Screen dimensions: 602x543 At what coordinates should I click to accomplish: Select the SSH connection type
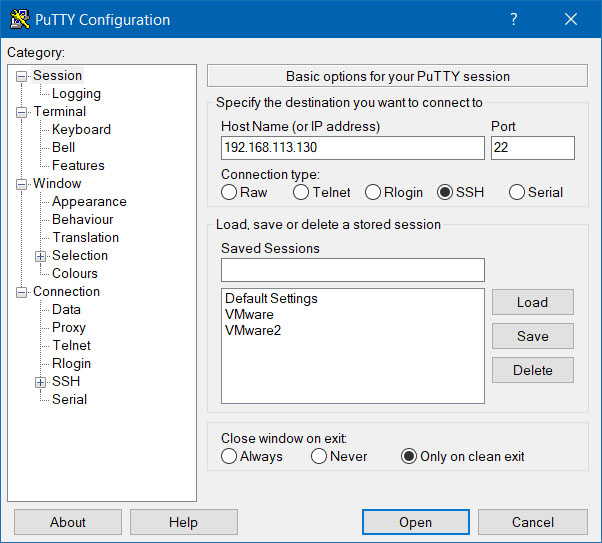pos(445,192)
